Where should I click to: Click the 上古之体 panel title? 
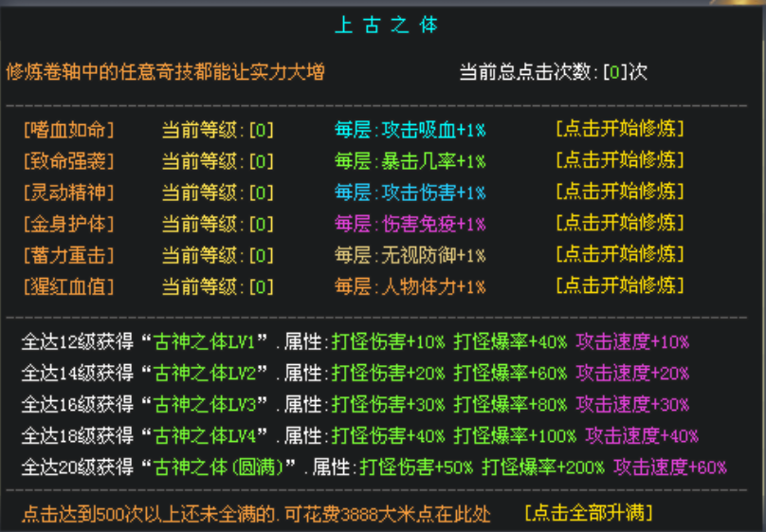pyautogui.click(x=387, y=25)
